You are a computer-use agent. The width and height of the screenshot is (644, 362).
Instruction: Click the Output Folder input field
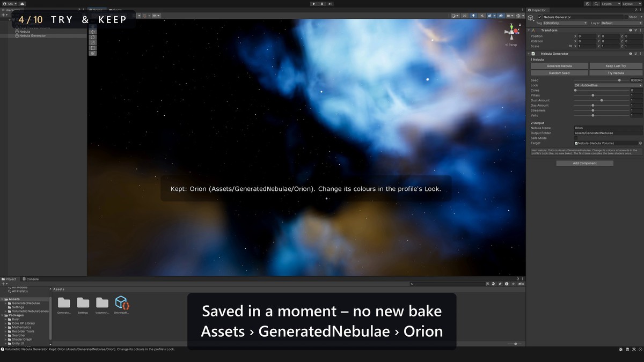608,133
